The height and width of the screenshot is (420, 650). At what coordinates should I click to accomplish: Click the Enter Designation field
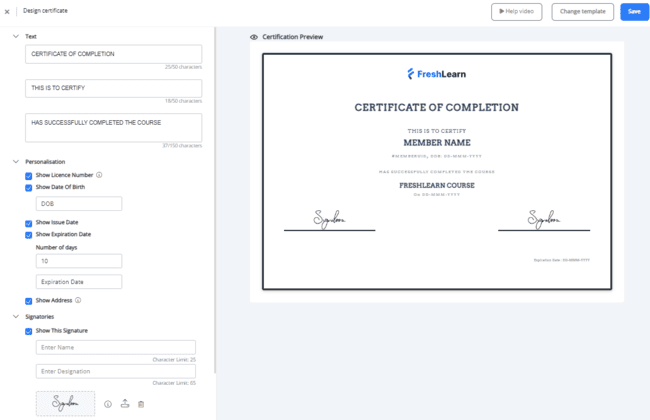pyautogui.click(x=116, y=371)
